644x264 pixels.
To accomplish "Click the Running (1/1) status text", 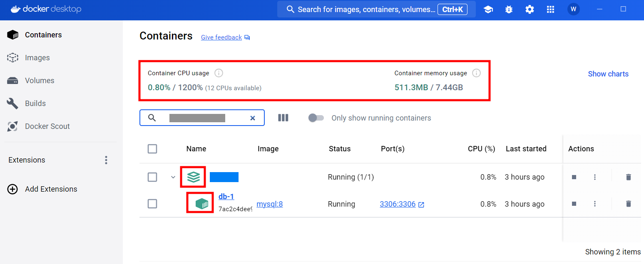I will [x=351, y=177].
